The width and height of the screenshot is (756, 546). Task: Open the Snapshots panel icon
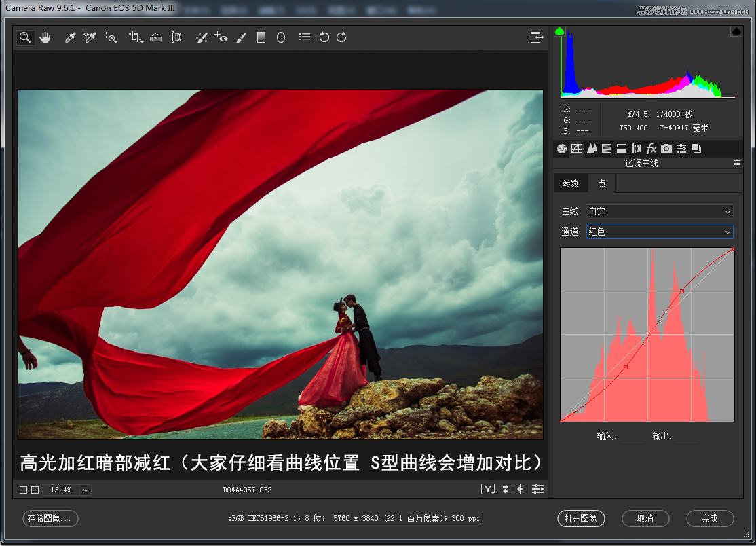(x=696, y=149)
